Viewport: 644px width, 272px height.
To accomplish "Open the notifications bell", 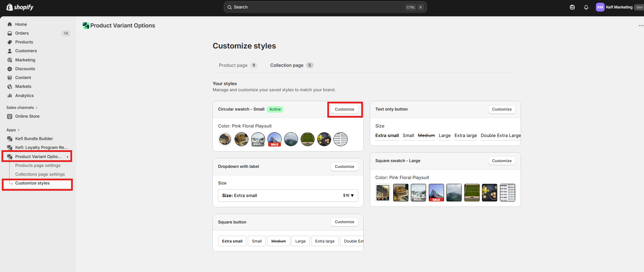I will [586, 7].
